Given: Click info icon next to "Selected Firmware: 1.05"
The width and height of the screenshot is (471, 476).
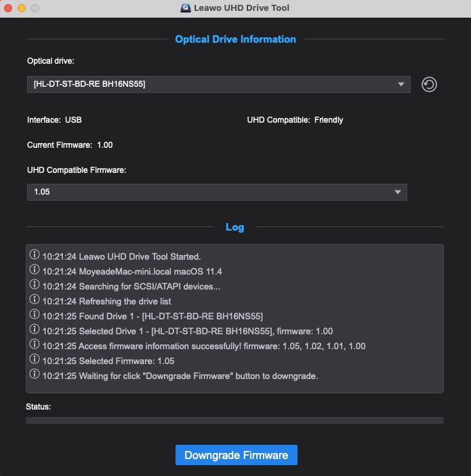Looking at the screenshot, I should pyautogui.click(x=35, y=360).
